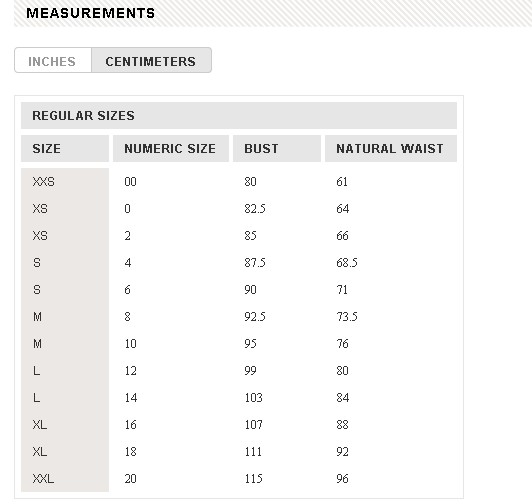Click the numeric size 00 cell
The height and width of the screenshot is (504, 532).
130,182
